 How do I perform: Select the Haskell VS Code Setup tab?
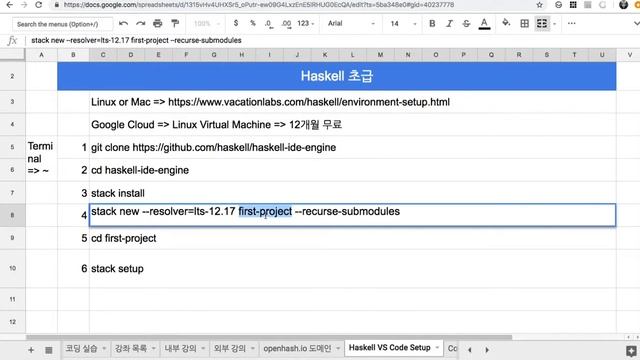tap(389, 348)
